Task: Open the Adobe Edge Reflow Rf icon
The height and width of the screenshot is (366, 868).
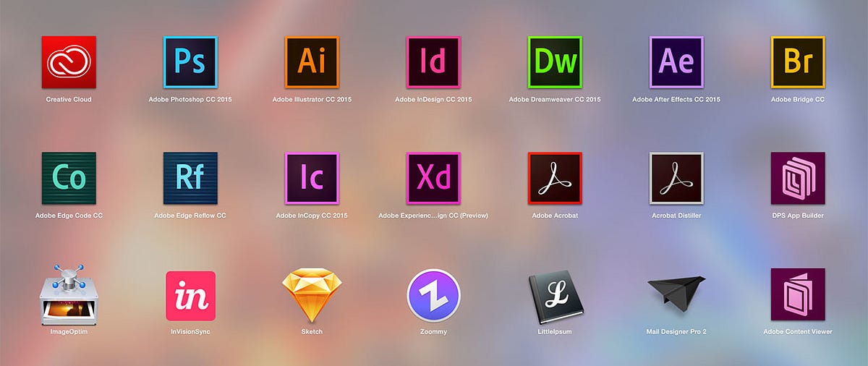Action: (190, 179)
